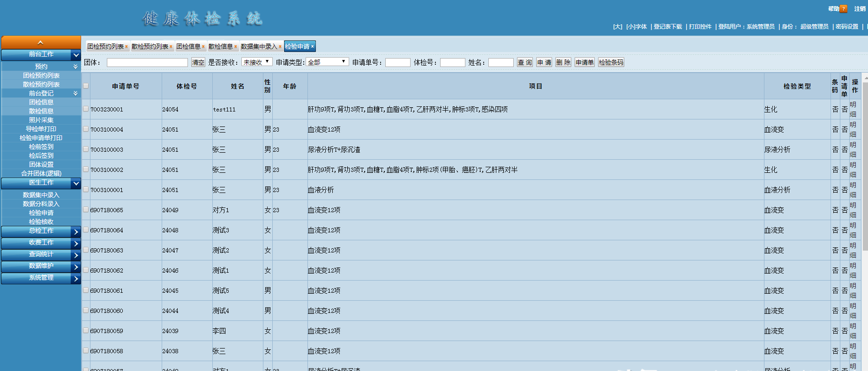Click the arrow icon on 总检工作
Image resolution: width=868 pixels, height=371 pixels.
[76, 232]
